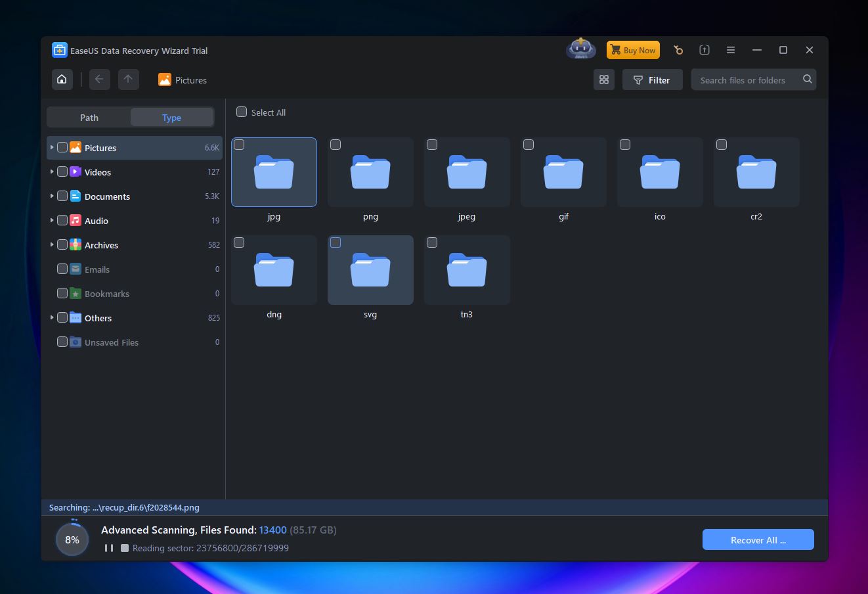This screenshot has height=594, width=868.
Task: Check the png folder checkbox
Action: (336, 145)
